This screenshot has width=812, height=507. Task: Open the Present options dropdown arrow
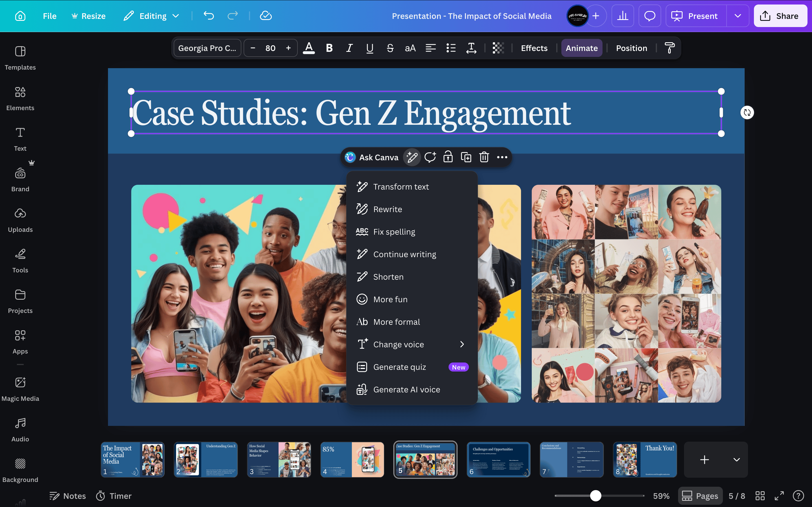point(738,16)
